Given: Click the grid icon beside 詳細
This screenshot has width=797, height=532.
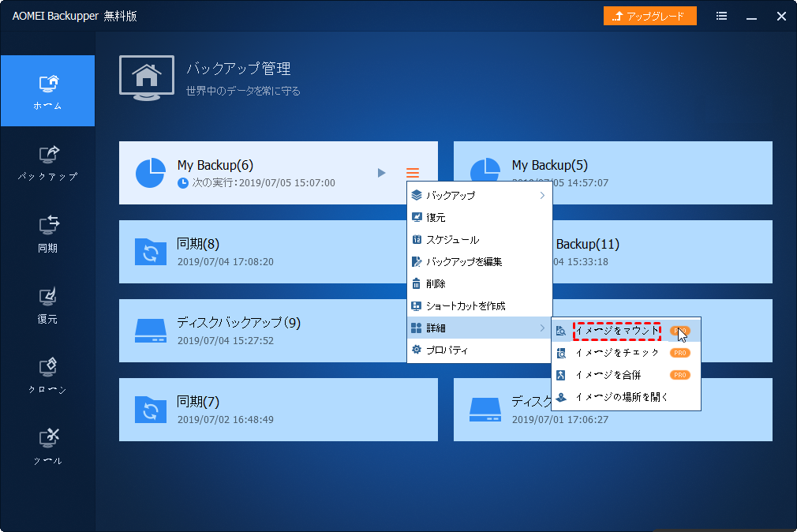Looking at the screenshot, I should (x=417, y=328).
